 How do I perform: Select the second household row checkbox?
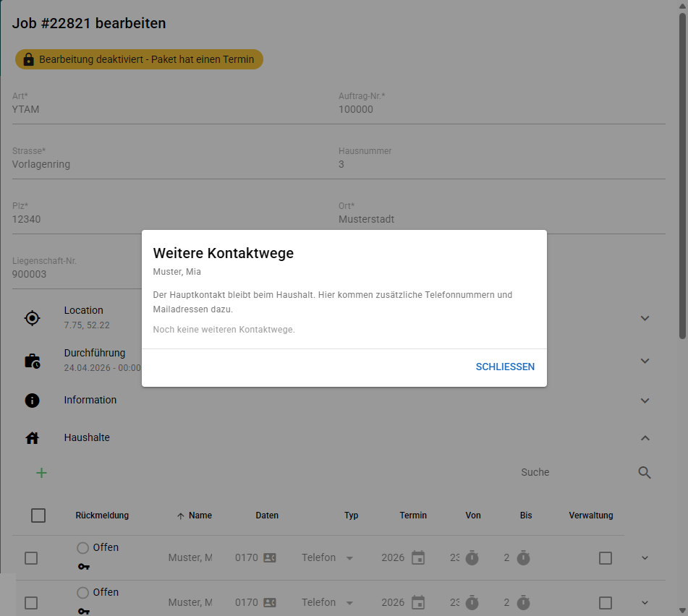point(31,603)
